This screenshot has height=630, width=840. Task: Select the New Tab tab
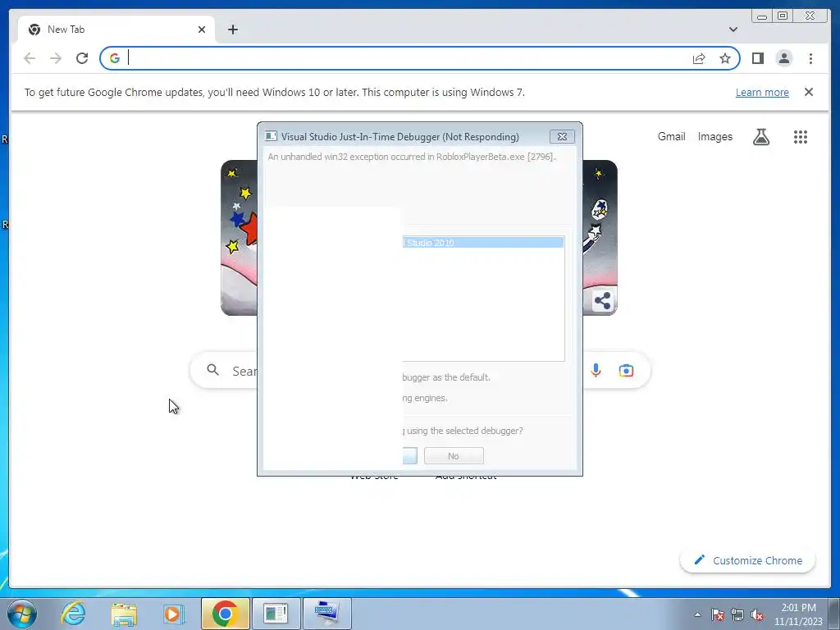[x=116, y=30]
